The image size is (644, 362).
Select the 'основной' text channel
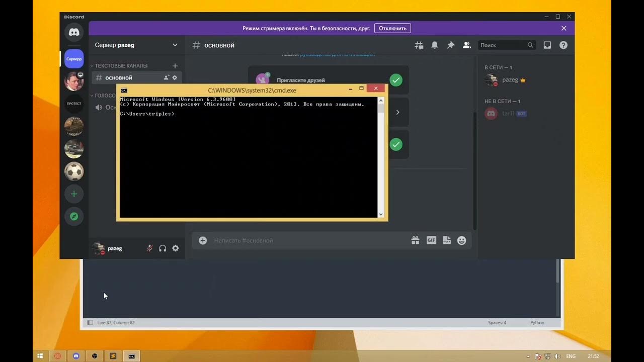[136, 78]
